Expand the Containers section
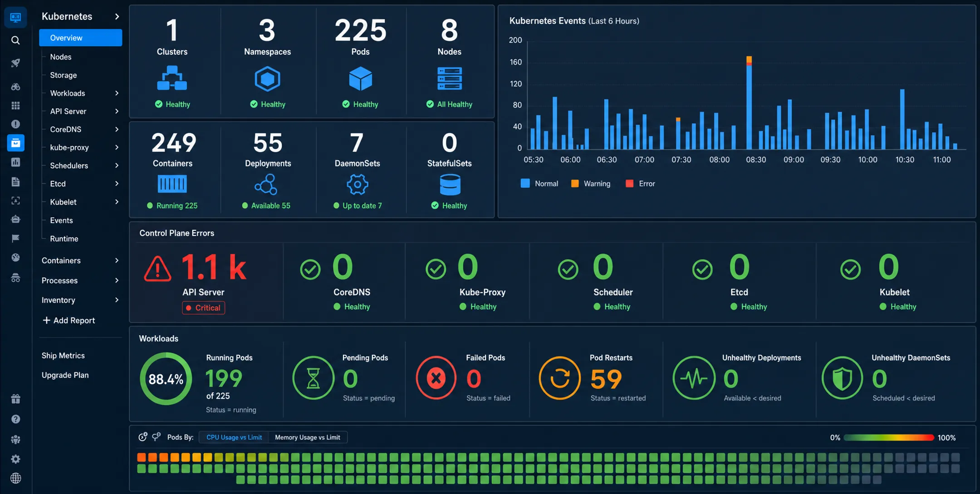 [117, 260]
